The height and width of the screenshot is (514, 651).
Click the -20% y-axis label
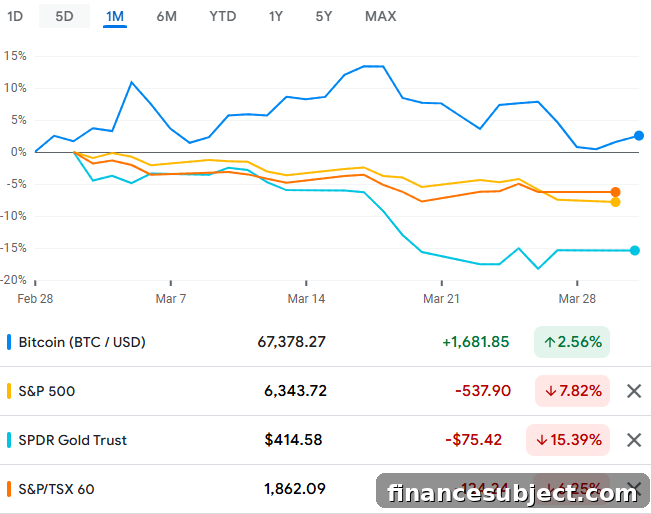click(x=13, y=280)
